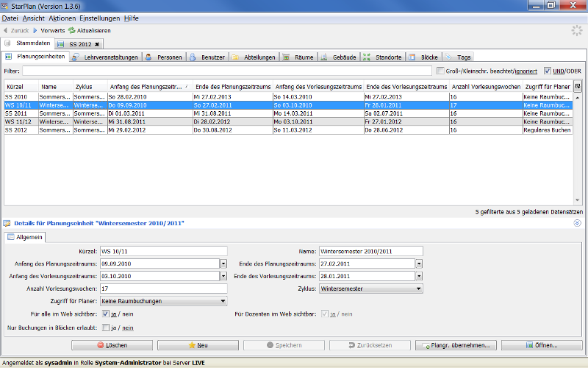Click Anzahl Vorlesungswochen column header
588x368 pixels.
(x=486, y=87)
